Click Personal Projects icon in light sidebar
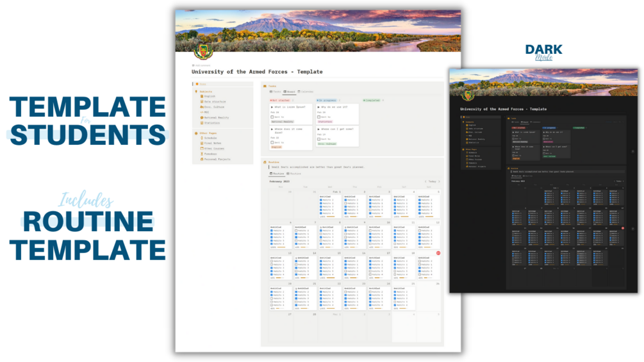 202,159
